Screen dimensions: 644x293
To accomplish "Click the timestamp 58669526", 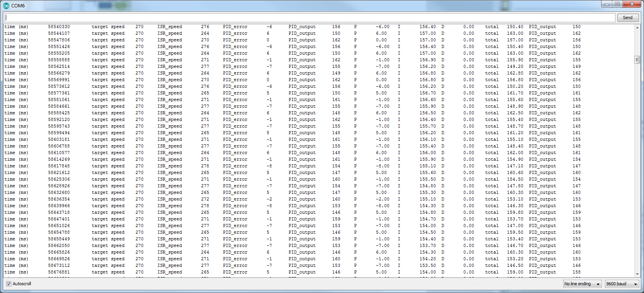I will point(59,259).
